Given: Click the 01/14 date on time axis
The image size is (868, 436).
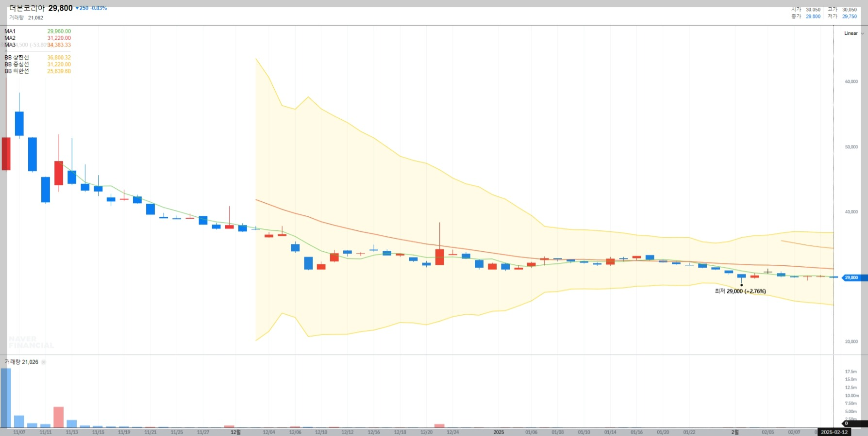Looking at the screenshot, I should (610, 432).
